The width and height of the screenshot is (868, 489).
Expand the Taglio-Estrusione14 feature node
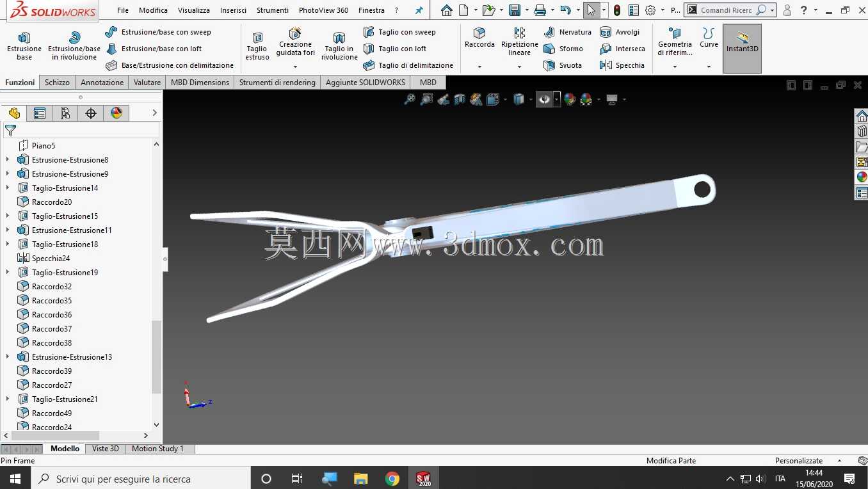tap(8, 188)
